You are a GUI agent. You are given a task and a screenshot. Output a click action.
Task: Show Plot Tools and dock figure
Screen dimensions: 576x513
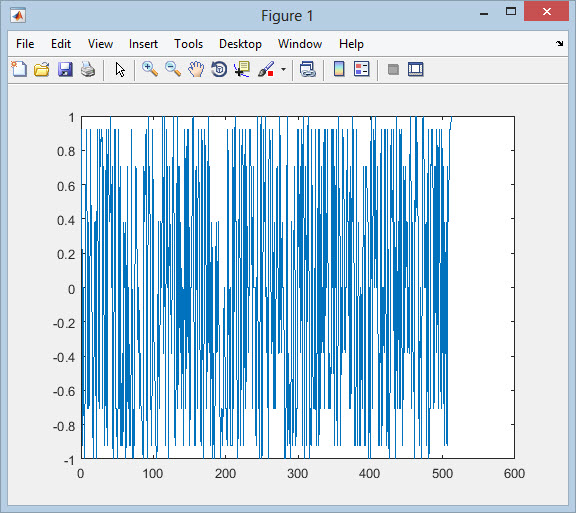pos(416,69)
